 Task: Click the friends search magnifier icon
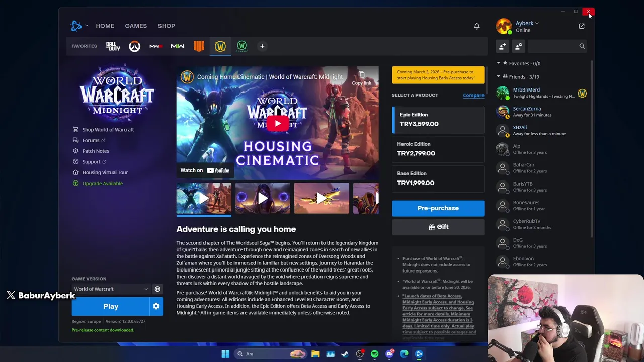[582, 46]
